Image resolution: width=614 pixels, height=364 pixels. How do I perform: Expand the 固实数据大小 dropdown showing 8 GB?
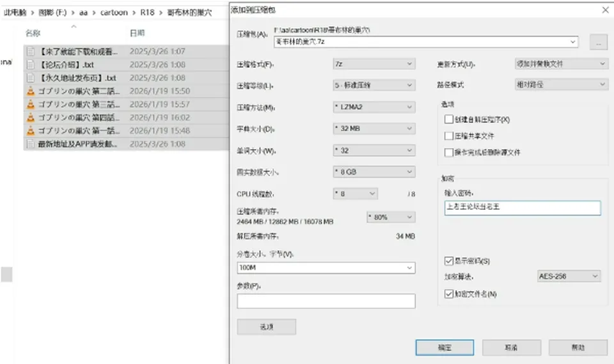(x=374, y=172)
